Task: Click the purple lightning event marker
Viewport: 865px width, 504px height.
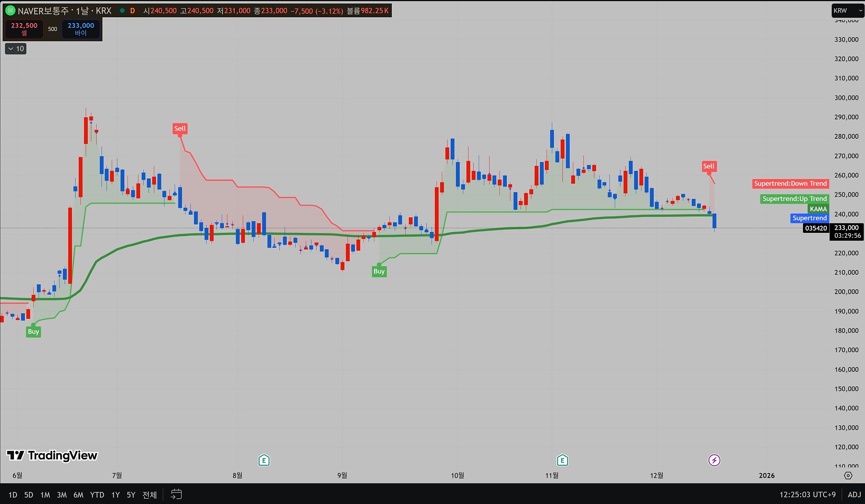Action: (714, 460)
